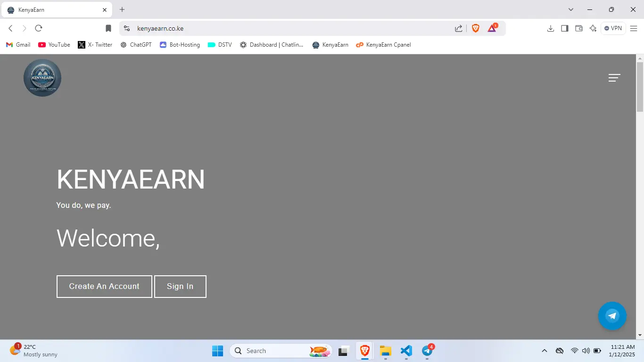
Task: Reload the page with the refresh icon
Action: click(39, 28)
